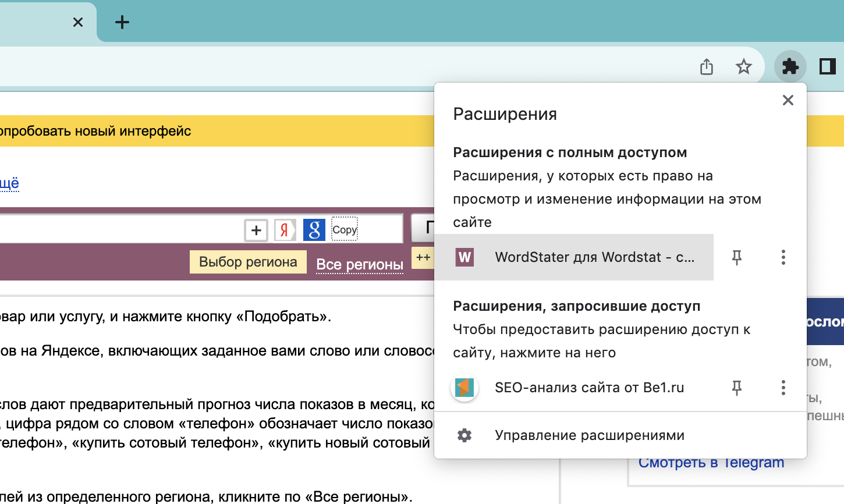
Task: Bookmark this page with the star icon
Action: [743, 67]
